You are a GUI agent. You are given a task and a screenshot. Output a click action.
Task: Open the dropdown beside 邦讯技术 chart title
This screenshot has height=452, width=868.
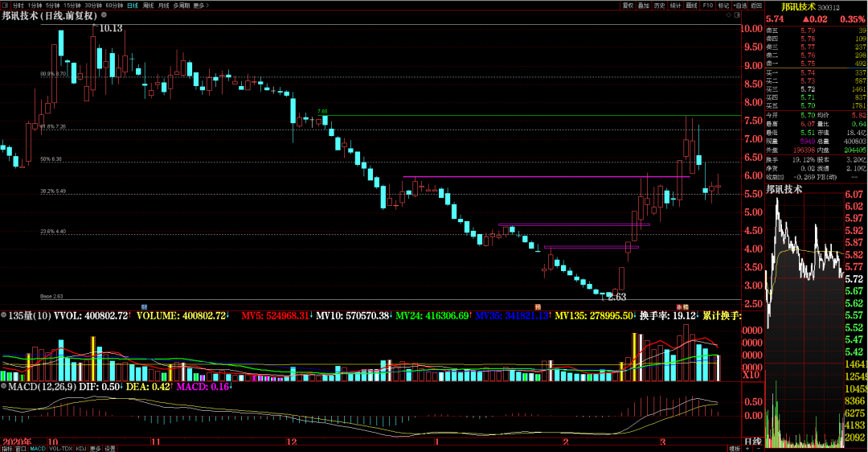tap(104, 15)
